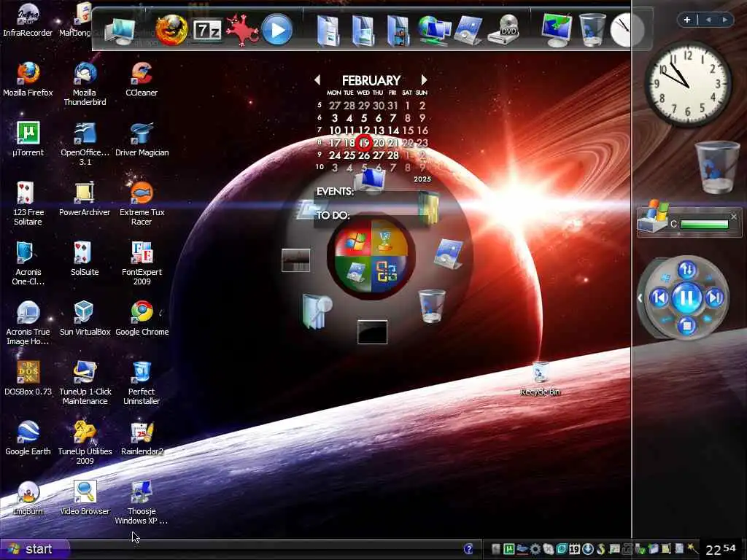This screenshot has height=560, width=747.
Task: Expand the media gadget side arrow
Action: [640, 298]
